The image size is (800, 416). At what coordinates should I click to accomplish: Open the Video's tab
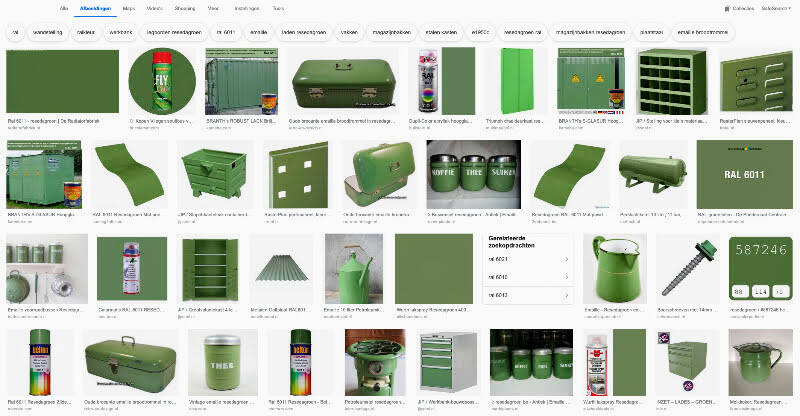[155, 9]
